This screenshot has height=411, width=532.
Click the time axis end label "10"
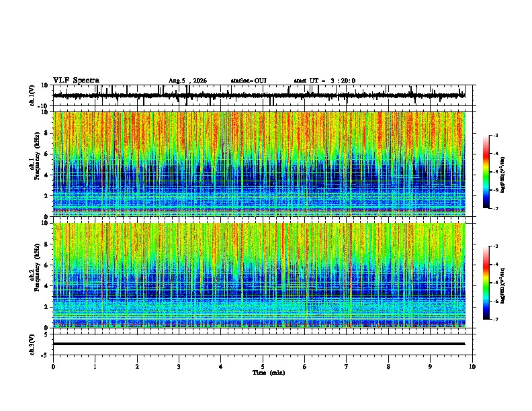point(472,367)
